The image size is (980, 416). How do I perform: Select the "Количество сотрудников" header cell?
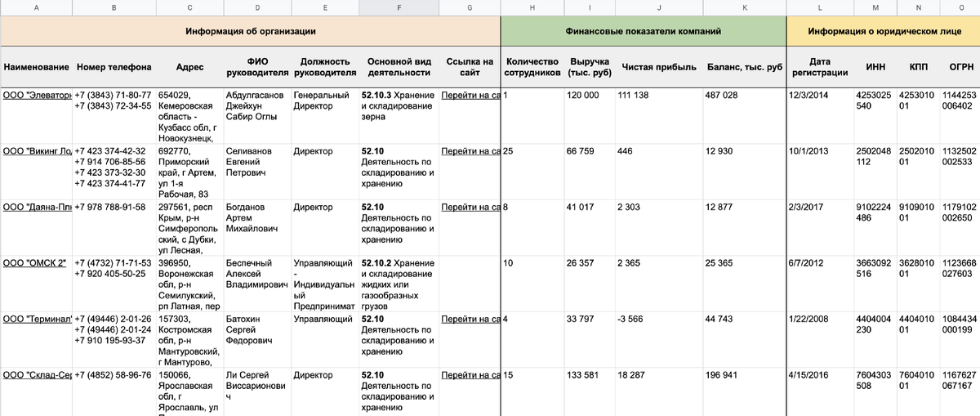[532, 66]
